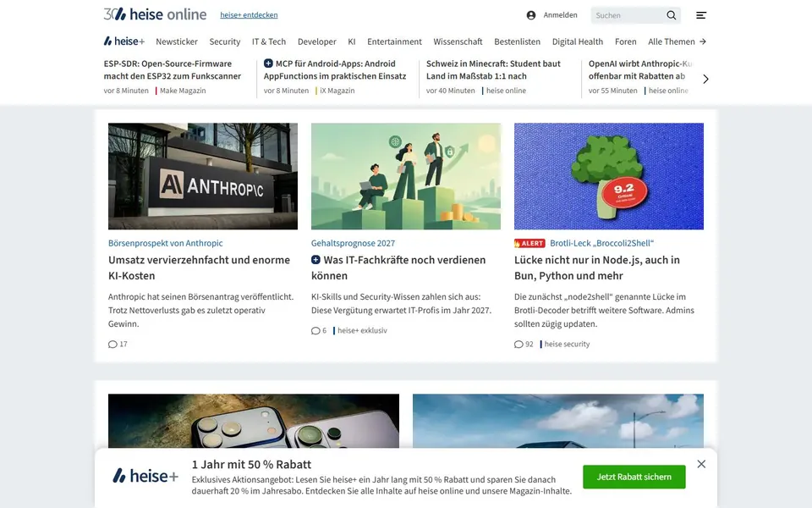Open Börsenprospekt von Anthropic kicker link
This screenshot has height=508, width=812.
166,243
